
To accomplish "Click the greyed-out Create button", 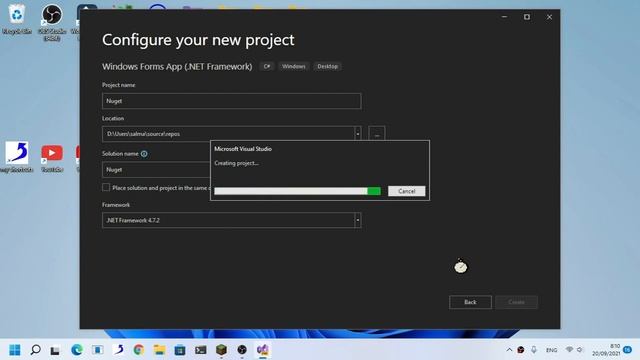I will pos(516,302).
